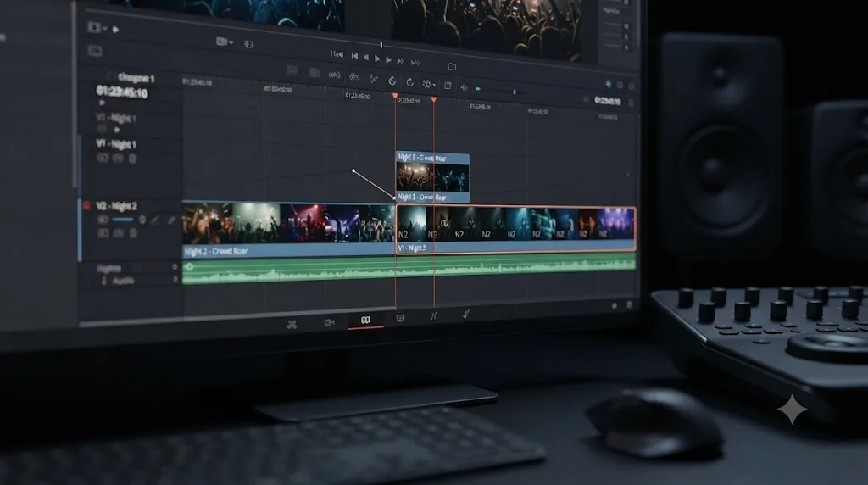
Task: Select the lower V1 - Night 1 track header
Action: (x=115, y=144)
